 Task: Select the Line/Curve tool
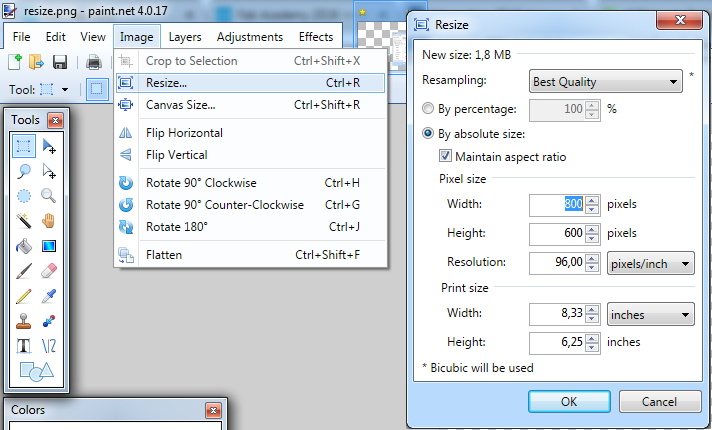[x=49, y=346]
